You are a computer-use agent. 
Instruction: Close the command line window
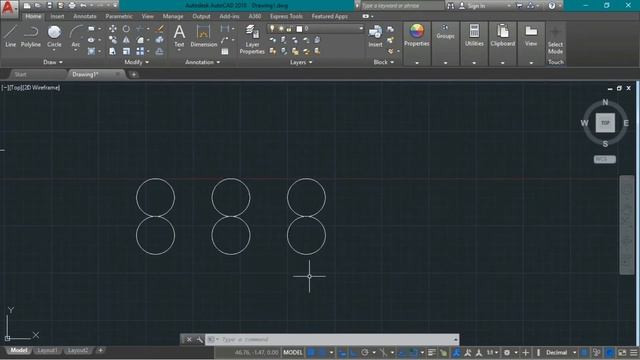pyautogui.click(x=189, y=340)
